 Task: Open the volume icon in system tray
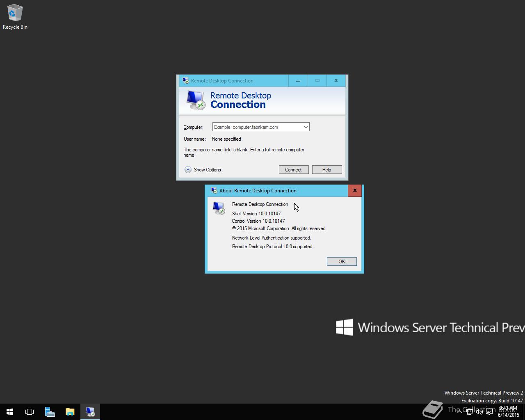pos(479,412)
